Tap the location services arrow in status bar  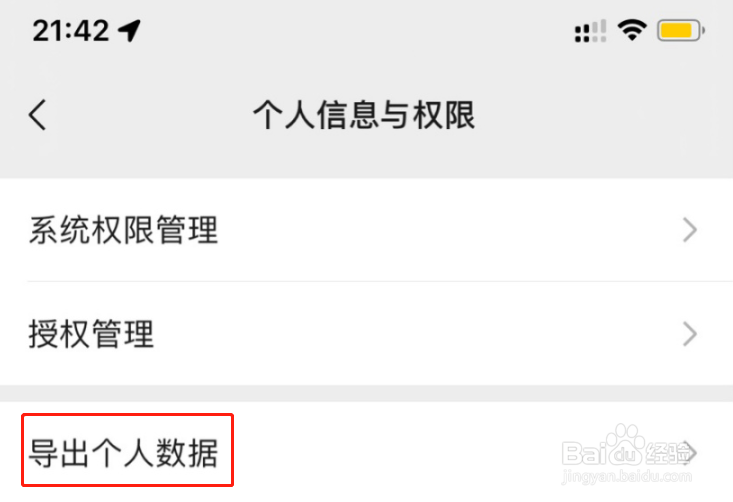[x=129, y=31]
